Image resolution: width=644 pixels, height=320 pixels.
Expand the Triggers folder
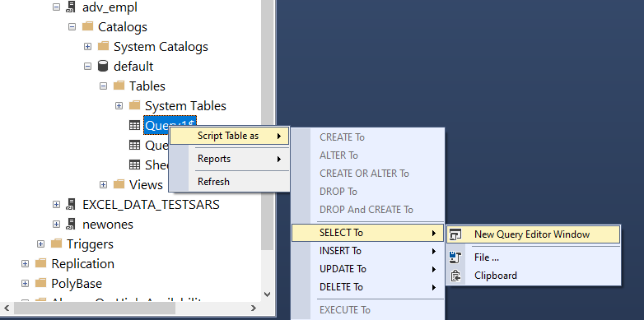pos(40,244)
